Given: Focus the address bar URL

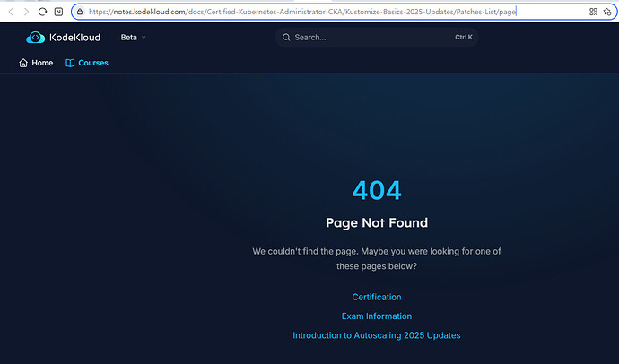Looking at the screenshot, I should click(302, 12).
